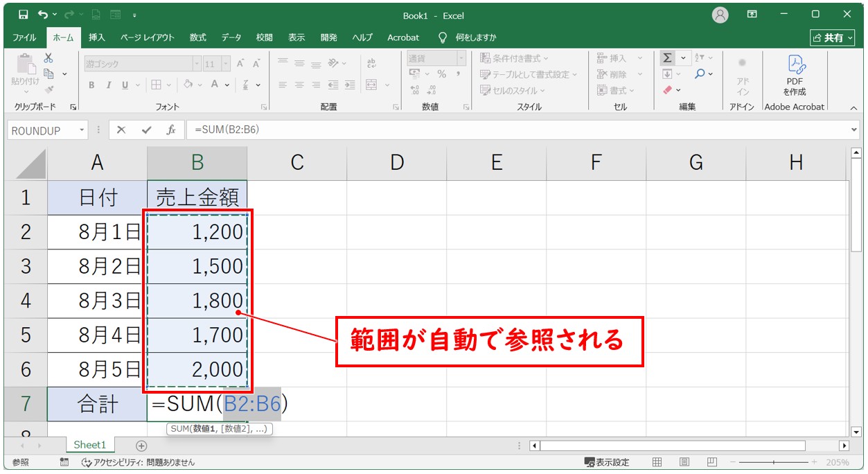Click the zoom slider in status bar
The height and width of the screenshot is (474, 868).
pyautogui.click(x=772, y=462)
